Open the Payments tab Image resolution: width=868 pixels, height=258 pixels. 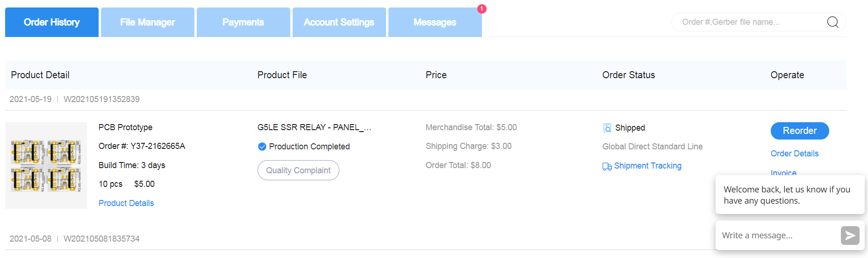click(x=244, y=22)
